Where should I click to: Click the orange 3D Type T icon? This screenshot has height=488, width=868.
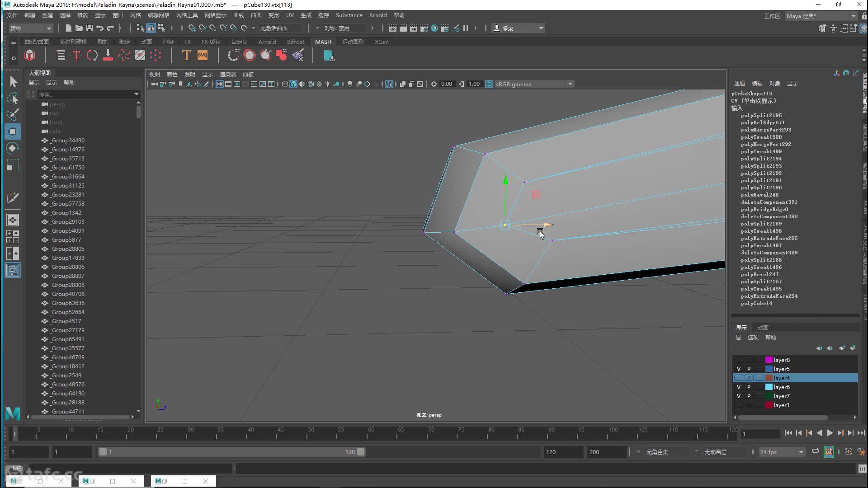point(186,55)
